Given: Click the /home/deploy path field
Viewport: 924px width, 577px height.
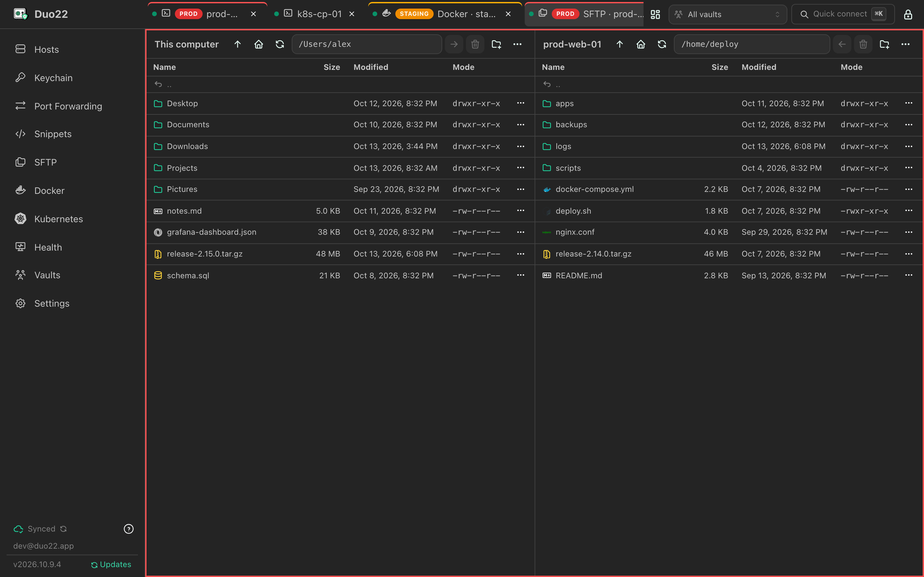Looking at the screenshot, I should (751, 44).
